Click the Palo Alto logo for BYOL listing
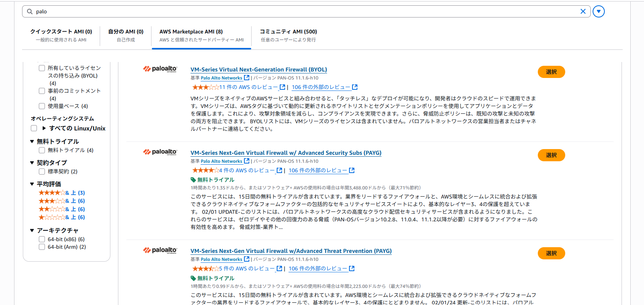This screenshot has width=644, height=305. pyautogui.click(x=160, y=69)
